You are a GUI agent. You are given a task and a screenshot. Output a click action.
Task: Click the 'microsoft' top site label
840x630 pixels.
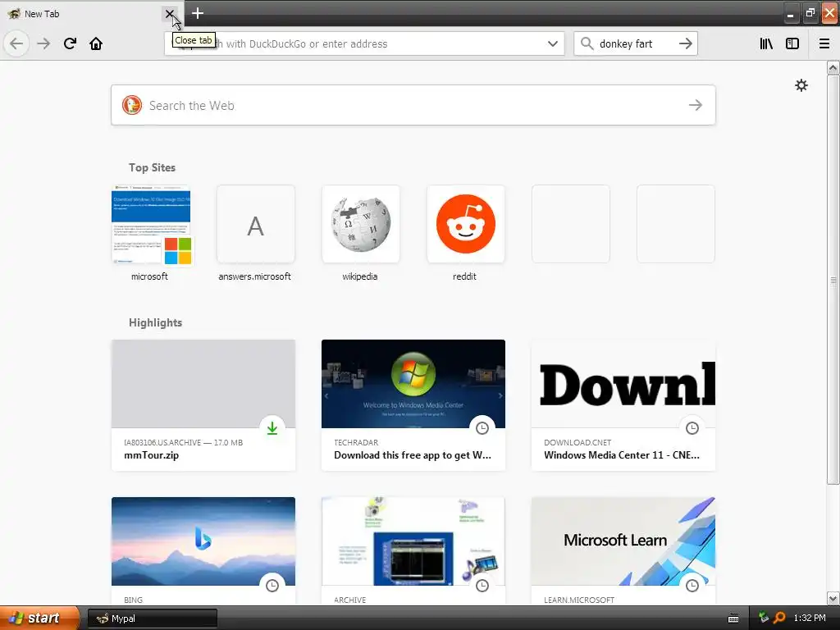149,276
